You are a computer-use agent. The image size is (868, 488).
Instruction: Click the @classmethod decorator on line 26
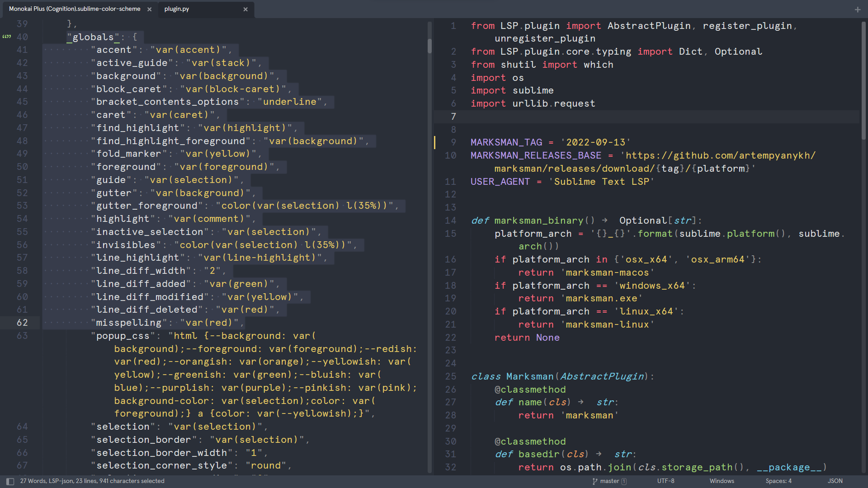[x=530, y=390]
